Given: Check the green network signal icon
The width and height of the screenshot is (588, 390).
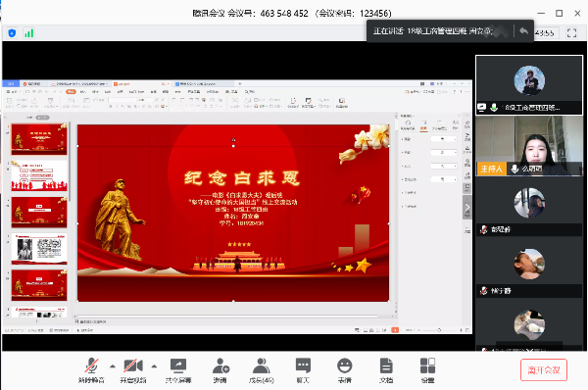Looking at the screenshot, I should 28,33.
